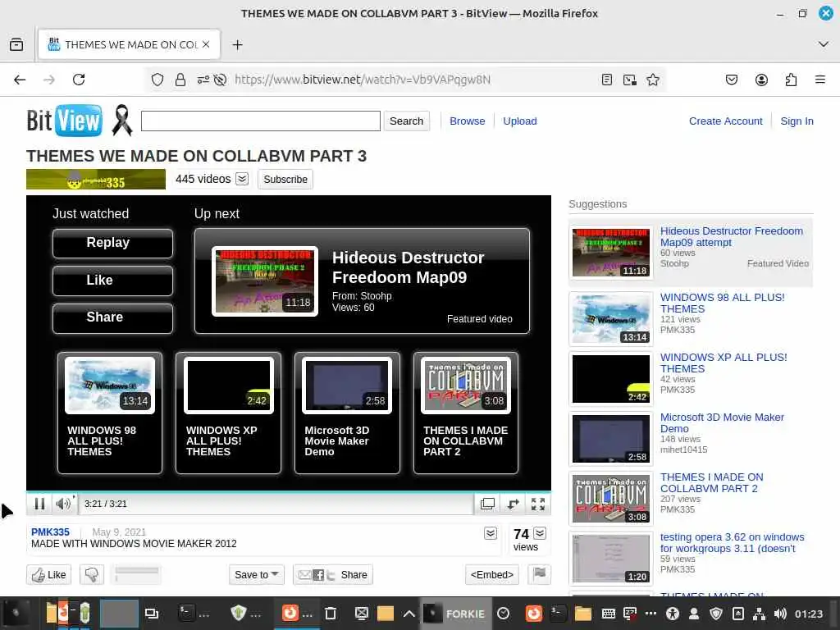The height and width of the screenshot is (630, 840).
Task: Focus the BitView search field
Action: tap(260, 121)
